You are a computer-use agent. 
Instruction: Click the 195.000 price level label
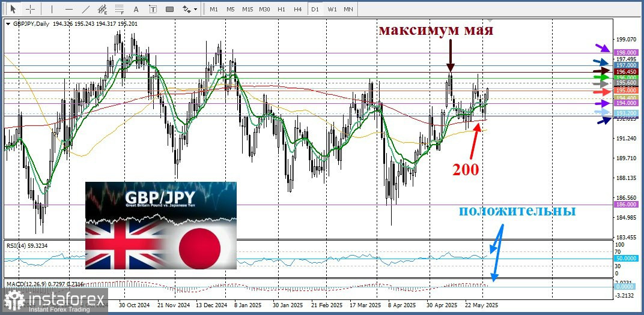[x=626, y=90]
